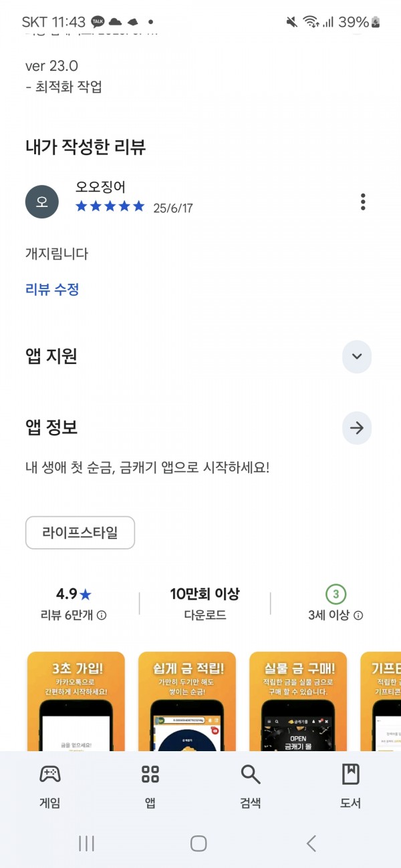Tap the search magnifier icon
Image resolution: width=401 pixels, height=868 pixels.
pyautogui.click(x=251, y=775)
